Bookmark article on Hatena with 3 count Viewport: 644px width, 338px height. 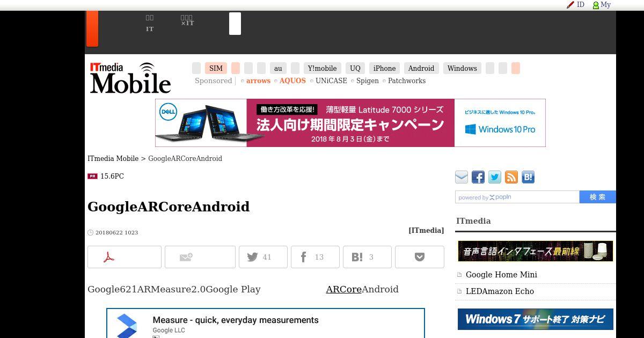[367, 257]
